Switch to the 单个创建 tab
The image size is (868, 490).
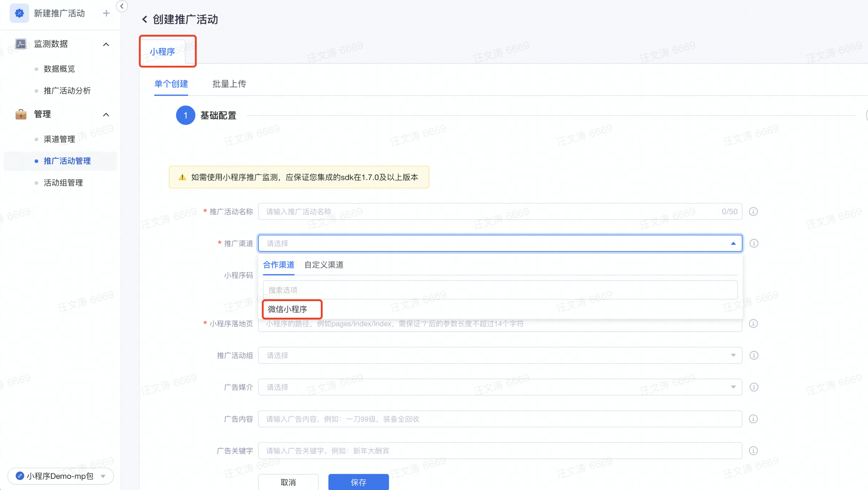click(x=171, y=84)
